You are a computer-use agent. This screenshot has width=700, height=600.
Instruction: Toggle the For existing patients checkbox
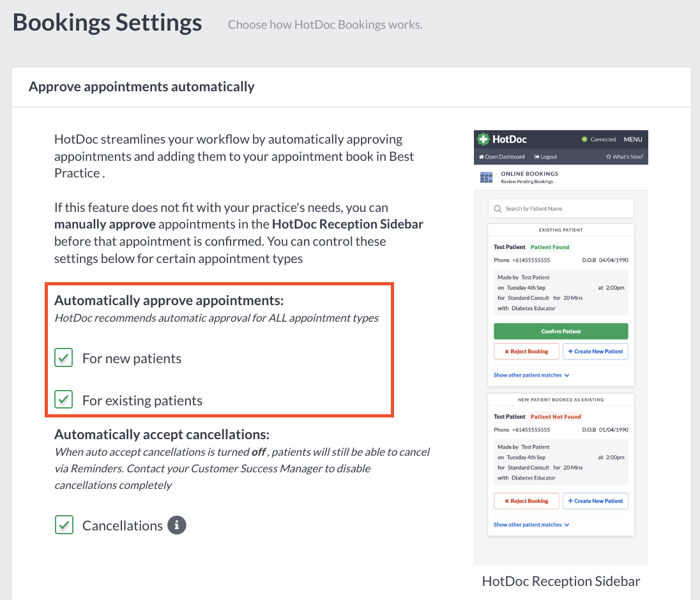coord(63,400)
